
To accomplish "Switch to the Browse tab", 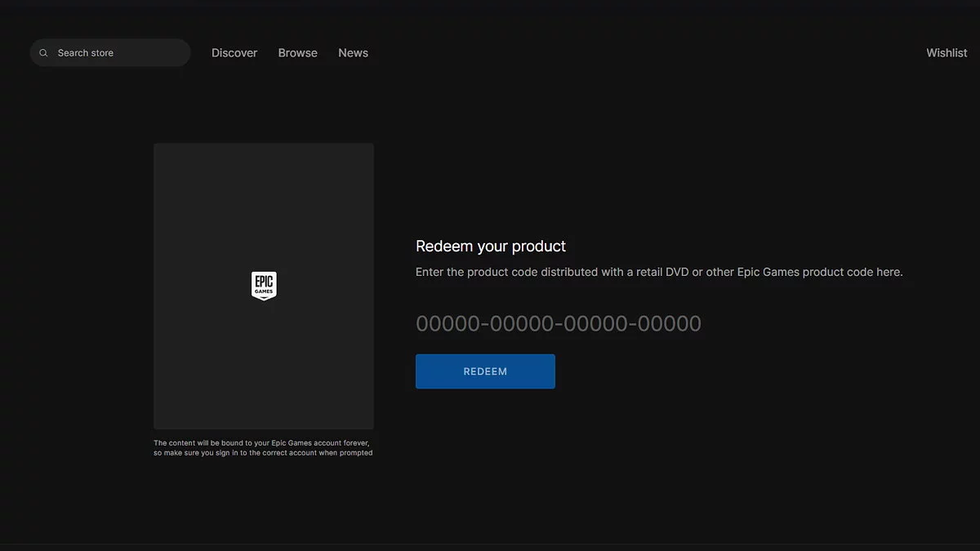I will pos(297,53).
